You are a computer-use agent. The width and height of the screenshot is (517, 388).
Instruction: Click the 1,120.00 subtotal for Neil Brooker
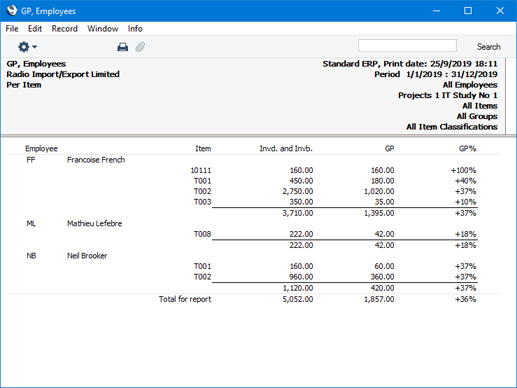tap(298, 288)
